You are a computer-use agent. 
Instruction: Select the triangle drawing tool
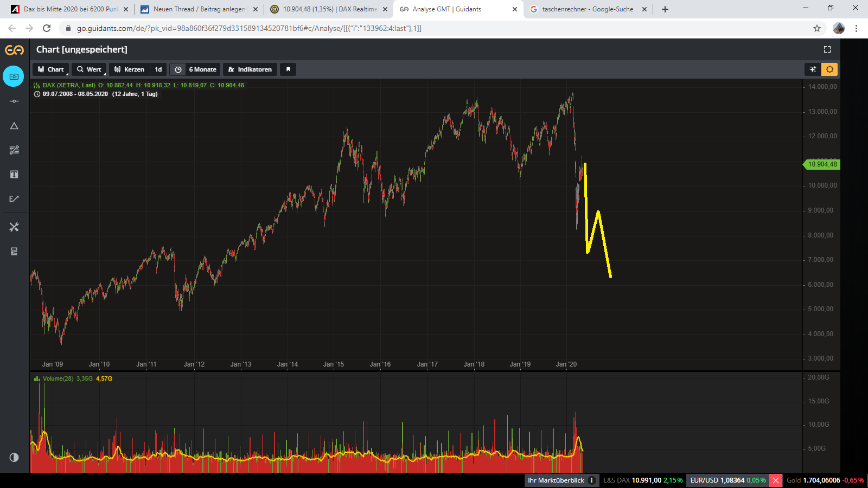[14, 126]
